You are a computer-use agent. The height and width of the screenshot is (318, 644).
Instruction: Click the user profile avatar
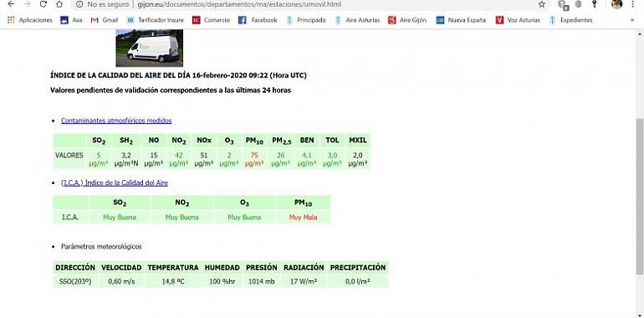click(616, 4)
